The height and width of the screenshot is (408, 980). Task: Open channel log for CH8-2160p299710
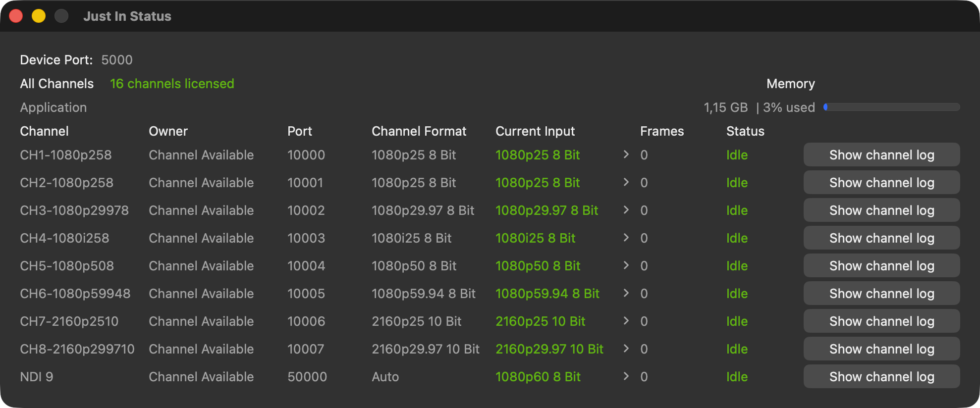881,349
